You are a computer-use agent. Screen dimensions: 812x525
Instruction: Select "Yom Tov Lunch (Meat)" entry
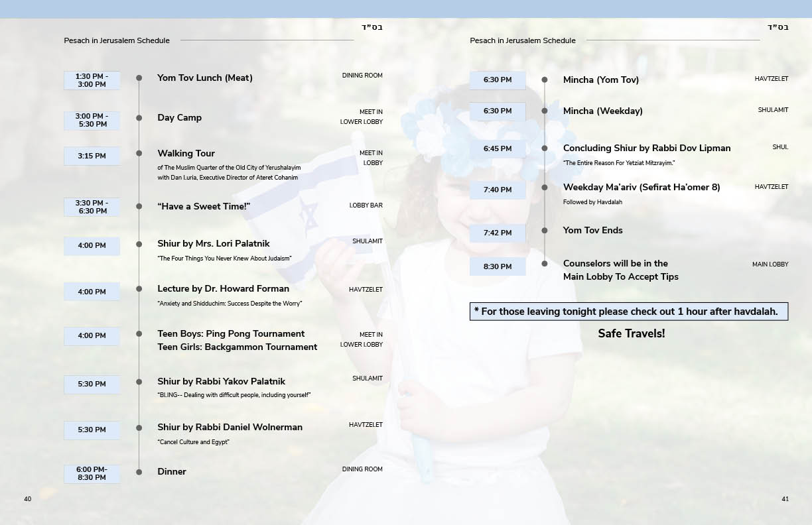[x=204, y=78]
